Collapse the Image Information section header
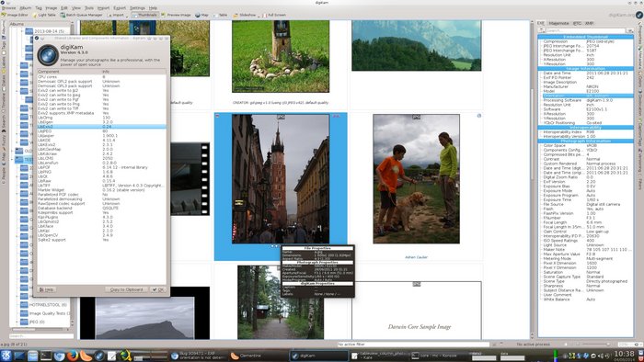Screen dimensions: 644x362 [x=586, y=69]
